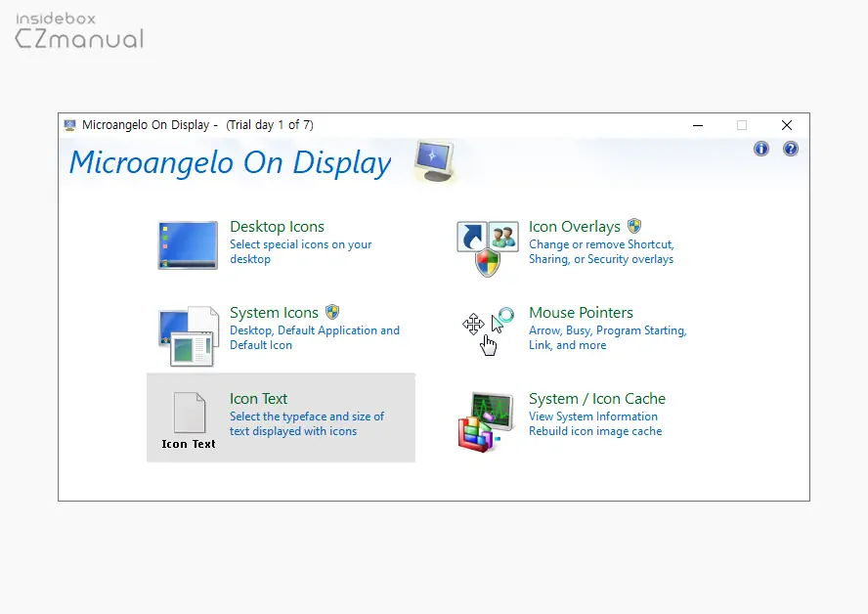868x614 pixels.
Task: Select the Icon Text heading
Action: (x=258, y=399)
